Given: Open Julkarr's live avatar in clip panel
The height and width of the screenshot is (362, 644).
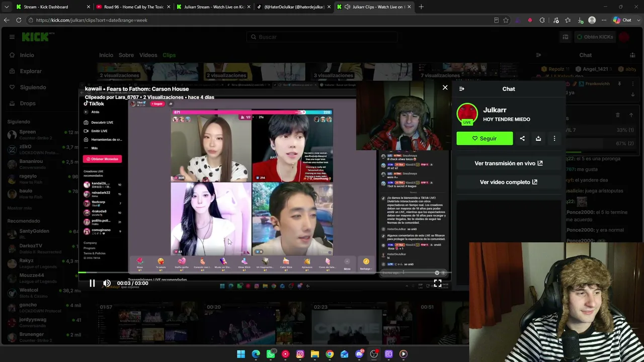Looking at the screenshot, I should click(467, 114).
